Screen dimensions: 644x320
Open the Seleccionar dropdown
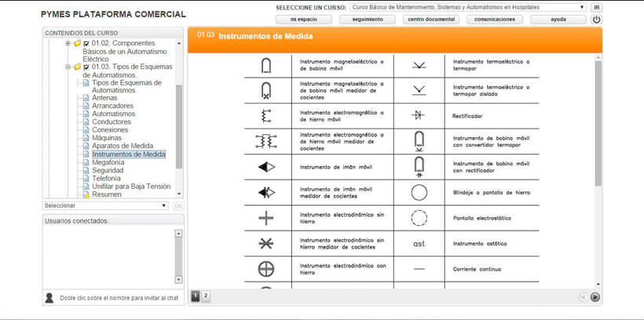(x=105, y=205)
